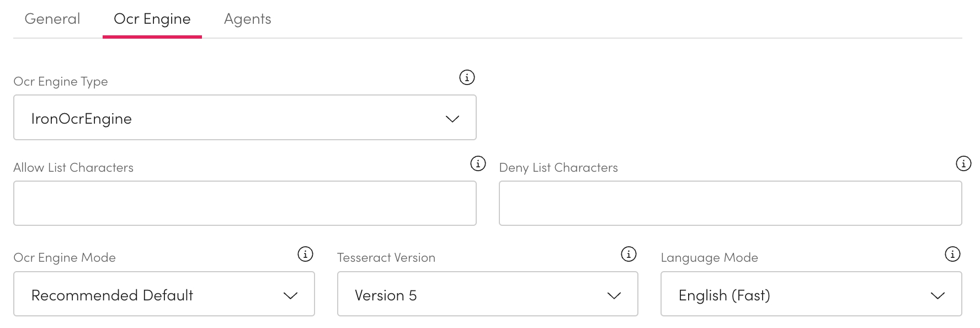The height and width of the screenshot is (328, 980).
Task: Click info icon for Deny List Characters
Action: point(963,163)
